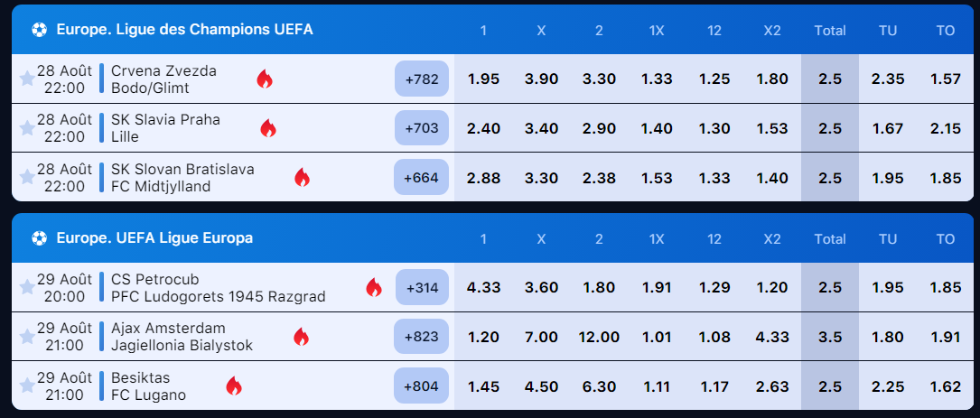
Task: Click flame icon next to PFC Ludogorets Razgrad
Action: click(374, 287)
